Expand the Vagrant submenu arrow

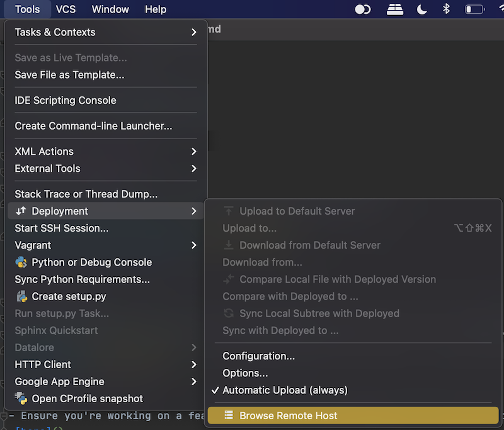tap(193, 246)
